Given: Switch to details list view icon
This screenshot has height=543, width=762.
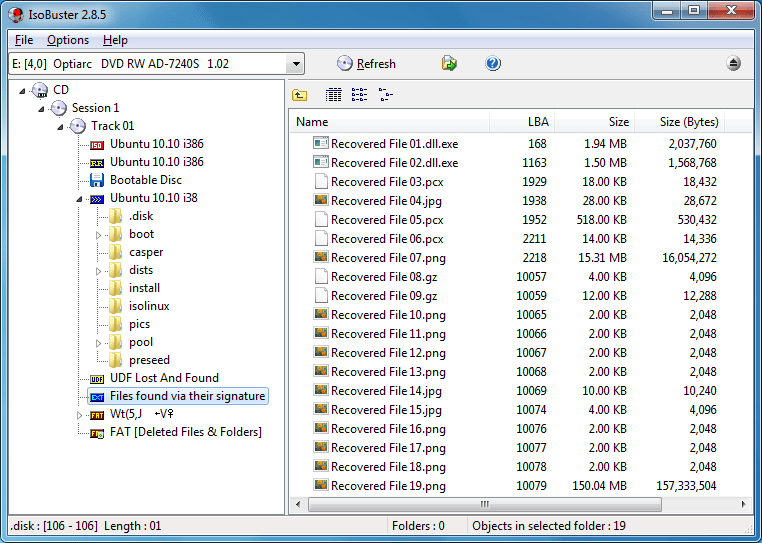Looking at the screenshot, I should pyautogui.click(x=333, y=95).
